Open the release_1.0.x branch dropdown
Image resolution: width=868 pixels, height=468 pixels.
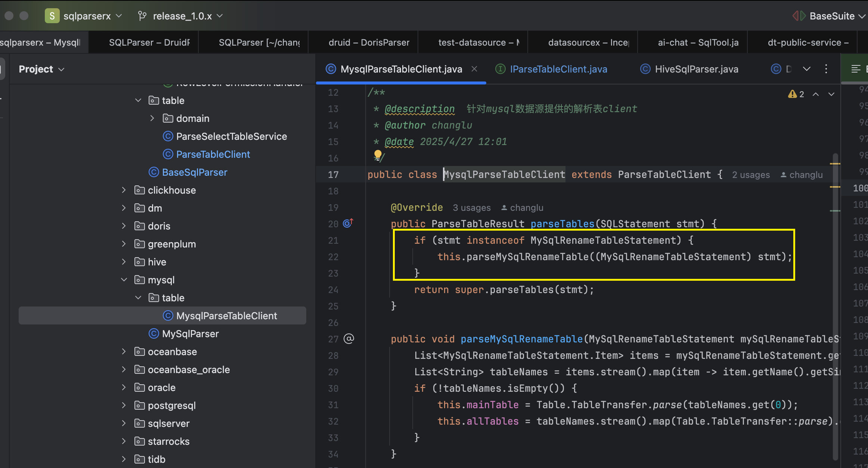[x=181, y=16]
